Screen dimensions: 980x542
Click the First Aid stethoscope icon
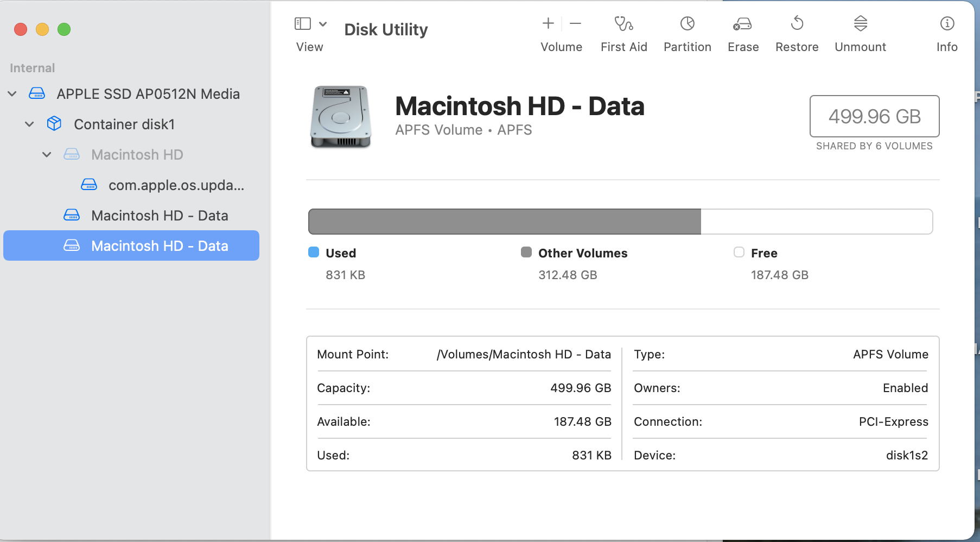(623, 24)
